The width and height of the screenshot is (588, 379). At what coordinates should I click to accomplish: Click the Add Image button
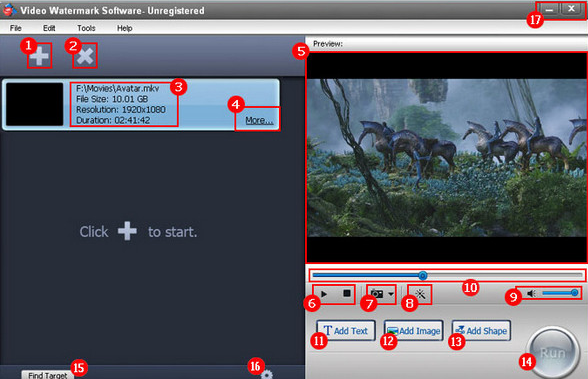coord(414,331)
